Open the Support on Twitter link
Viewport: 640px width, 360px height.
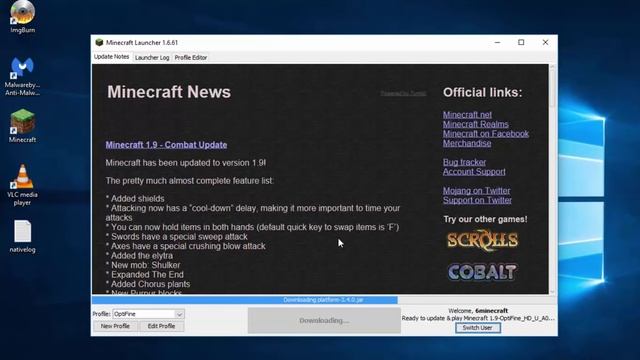click(x=477, y=200)
